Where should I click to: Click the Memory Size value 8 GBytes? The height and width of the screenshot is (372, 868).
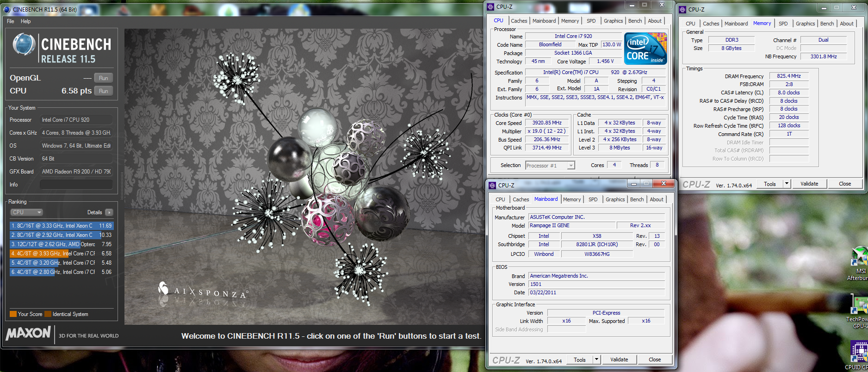(731, 48)
